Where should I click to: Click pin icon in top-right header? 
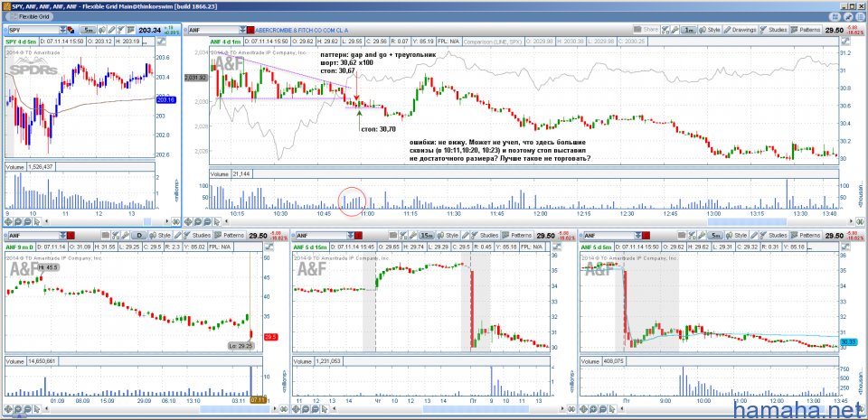[x=848, y=17]
